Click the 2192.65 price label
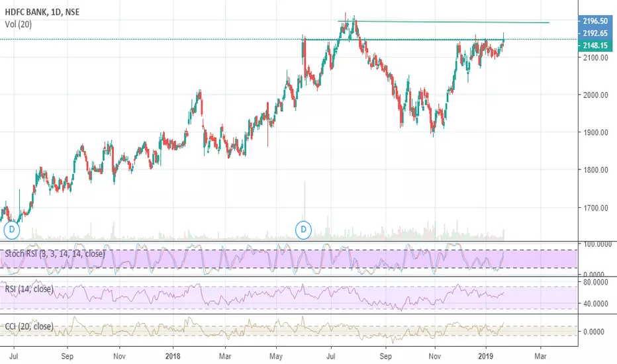 point(595,34)
